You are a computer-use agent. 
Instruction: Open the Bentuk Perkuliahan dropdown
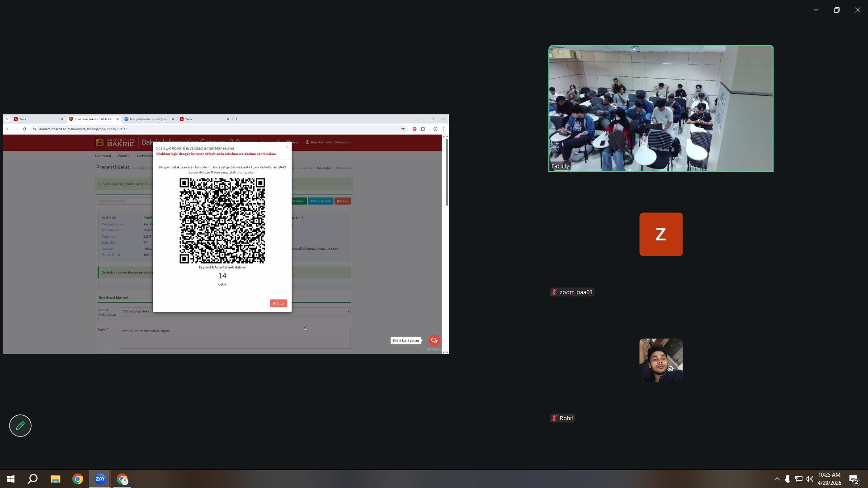tap(235, 311)
